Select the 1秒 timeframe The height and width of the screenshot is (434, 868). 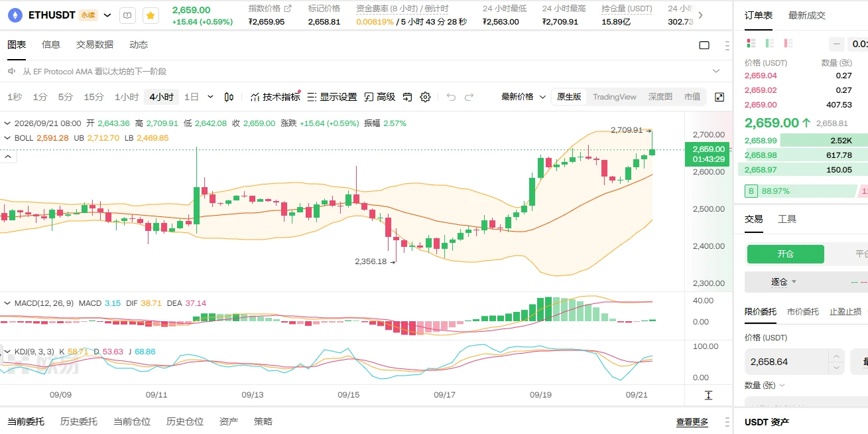point(15,97)
